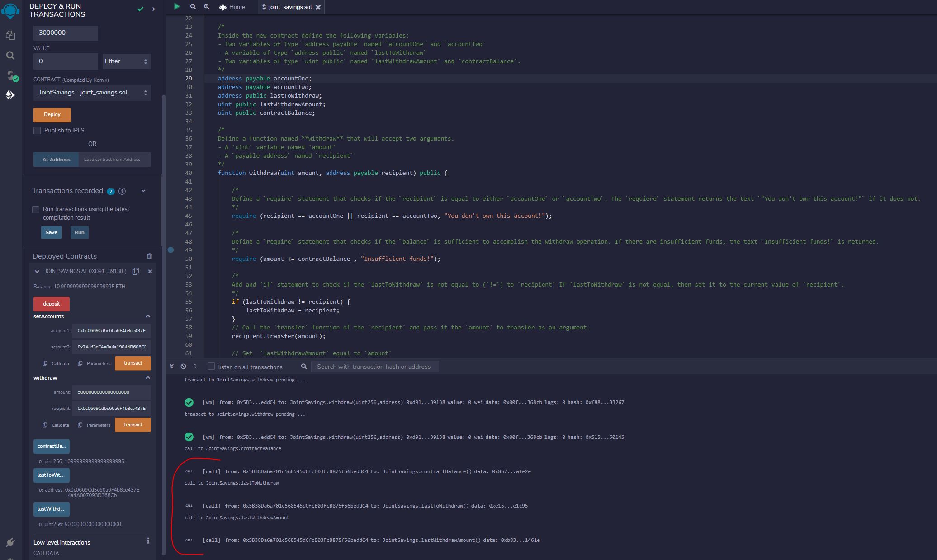This screenshot has height=560, width=937.
Task: Click the Deploy button
Action: click(52, 115)
